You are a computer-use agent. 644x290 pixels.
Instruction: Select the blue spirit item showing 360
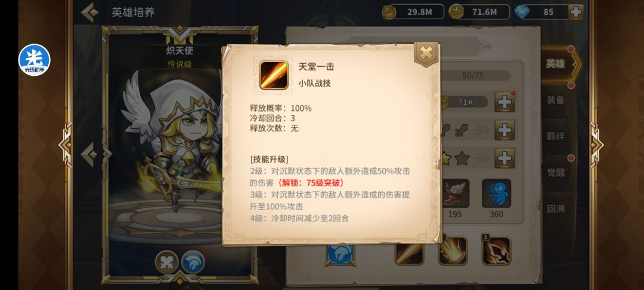[x=497, y=193]
